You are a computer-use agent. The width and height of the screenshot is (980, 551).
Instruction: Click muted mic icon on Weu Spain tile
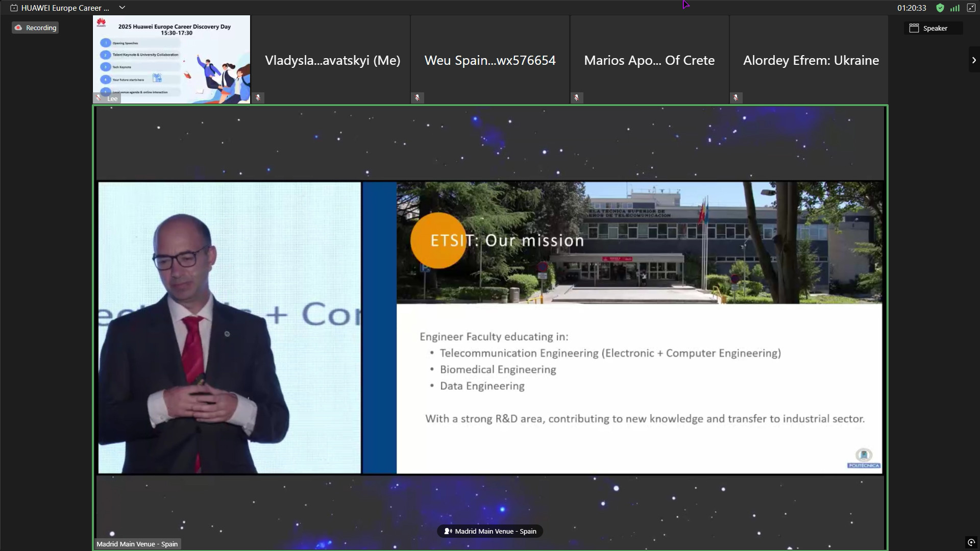(418, 97)
